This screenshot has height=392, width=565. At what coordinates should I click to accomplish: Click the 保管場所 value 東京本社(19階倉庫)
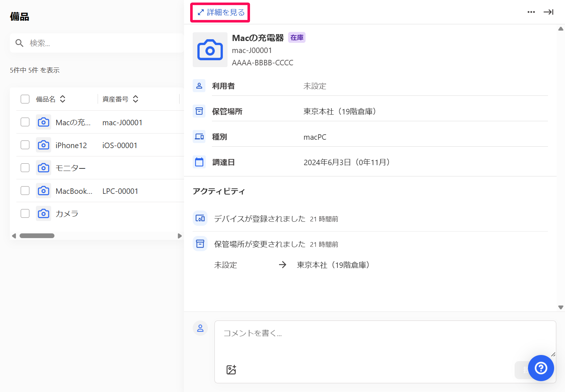click(x=340, y=111)
